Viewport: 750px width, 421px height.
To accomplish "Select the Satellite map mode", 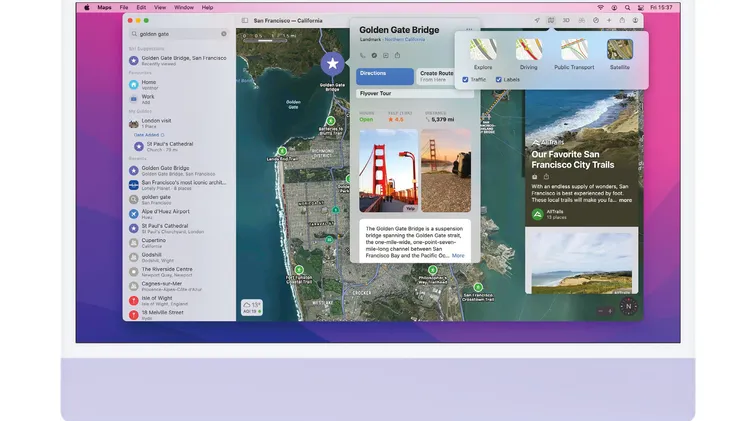I will click(619, 55).
